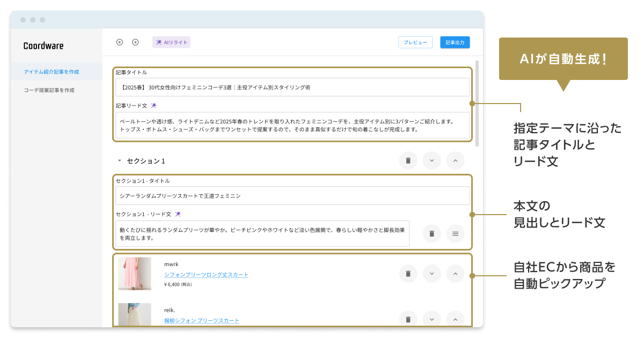
Task: Click the AIリライト button
Action: (171, 42)
